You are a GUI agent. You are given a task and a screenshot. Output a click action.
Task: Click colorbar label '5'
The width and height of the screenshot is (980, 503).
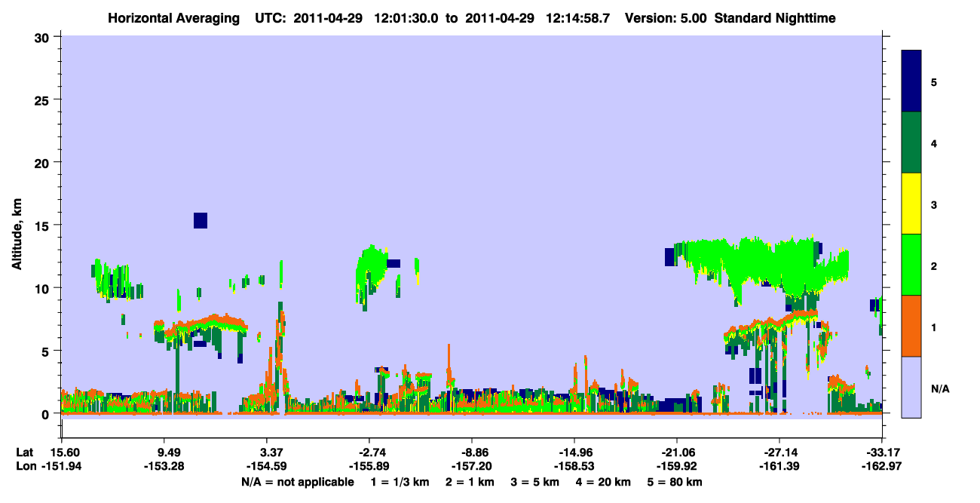pyautogui.click(x=934, y=81)
